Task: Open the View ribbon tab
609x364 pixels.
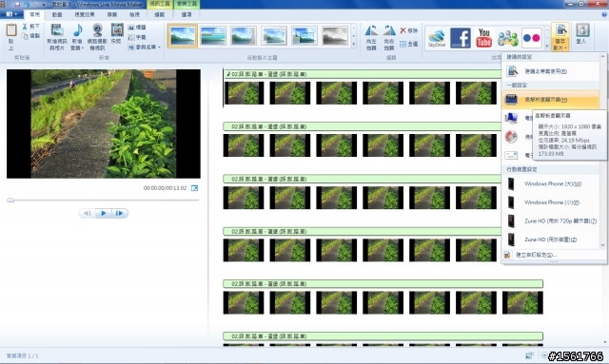Action: click(x=134, y=14)
